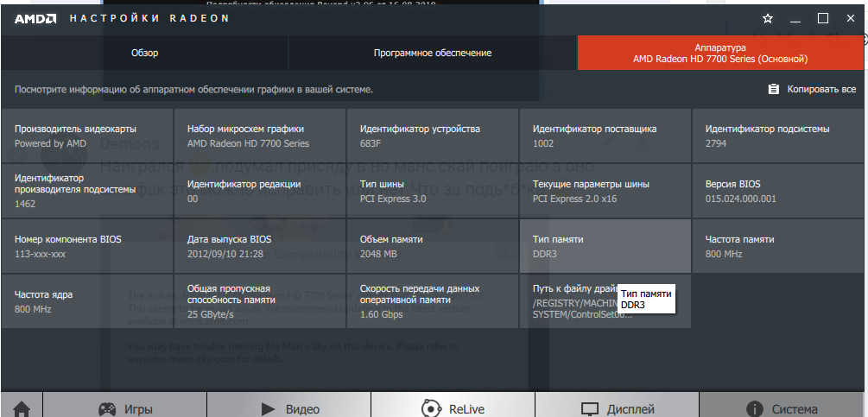Click Скорость передачи данных 1.60 Gbps tile
868x417 pixels.
click(433, 301)
